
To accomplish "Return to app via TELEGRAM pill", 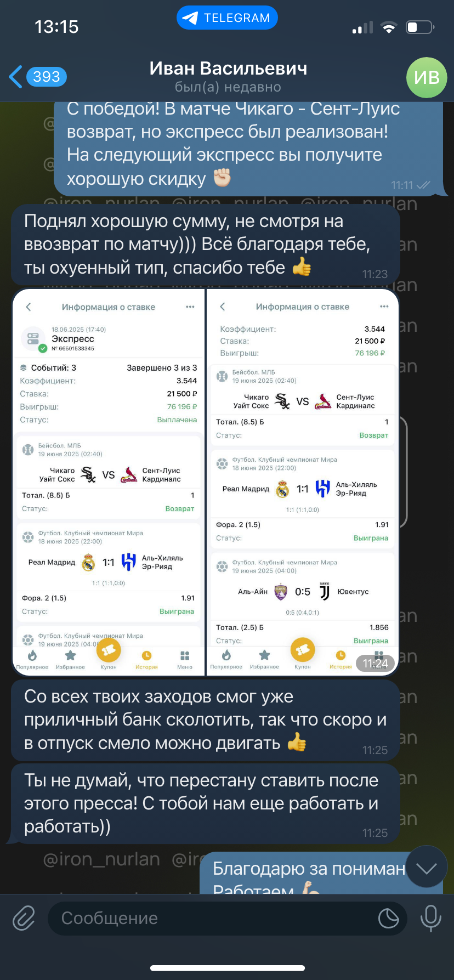I will click(228, 18).
